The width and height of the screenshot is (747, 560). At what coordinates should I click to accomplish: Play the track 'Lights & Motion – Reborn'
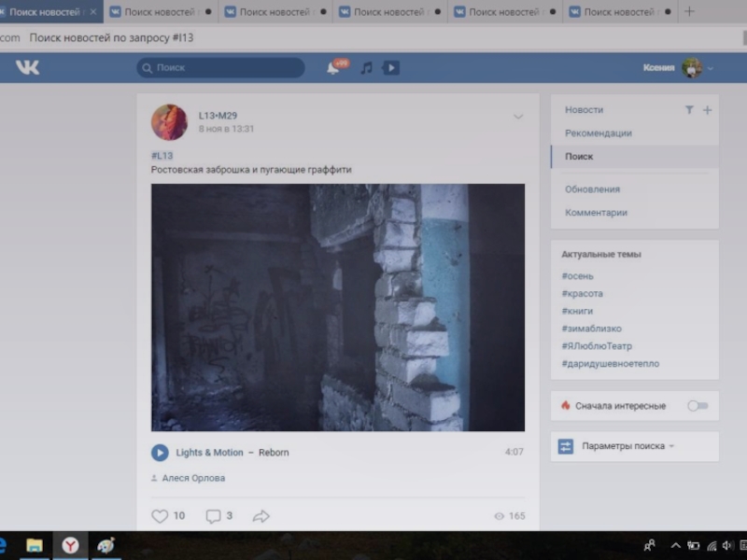click(160, 453)
